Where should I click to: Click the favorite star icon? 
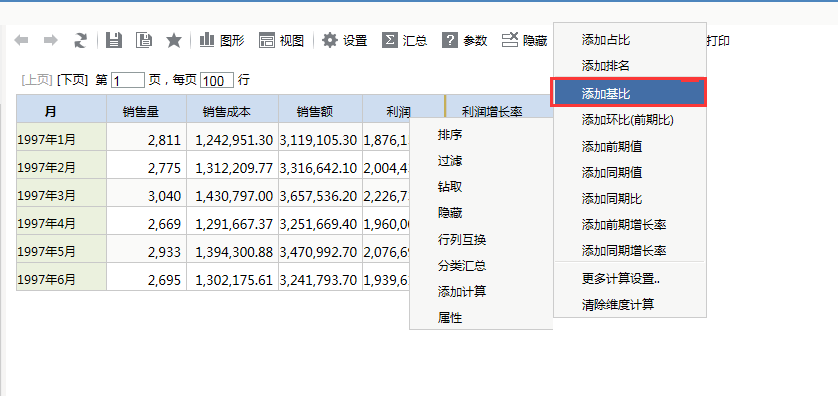click(174, 40)
